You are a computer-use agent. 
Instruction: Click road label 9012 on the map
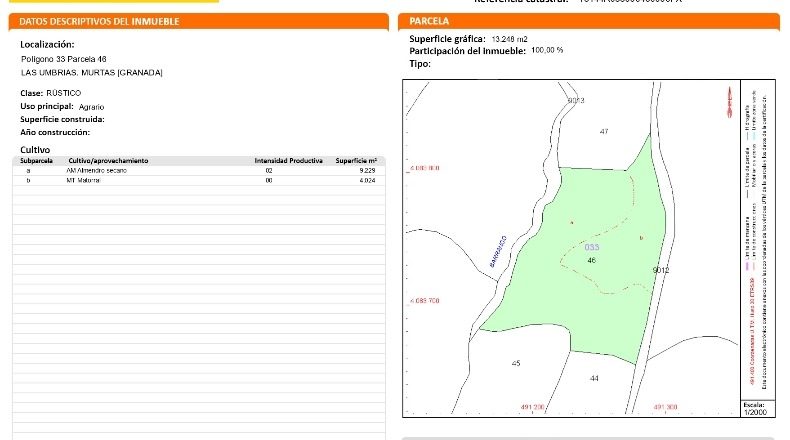pyautogui.click(x=661, y=270)
